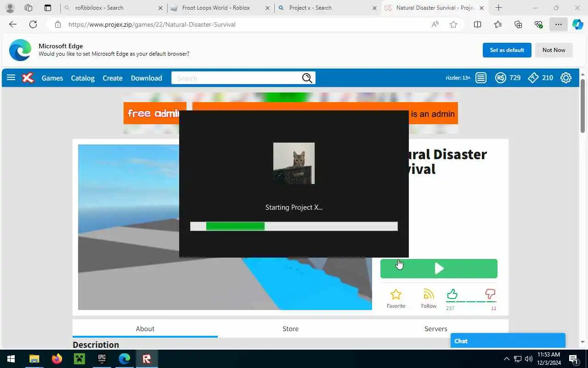Open the Robux balance icon
Image resolution: width=588 pixels, height=368 pixels.
click(x=501, y=78)
